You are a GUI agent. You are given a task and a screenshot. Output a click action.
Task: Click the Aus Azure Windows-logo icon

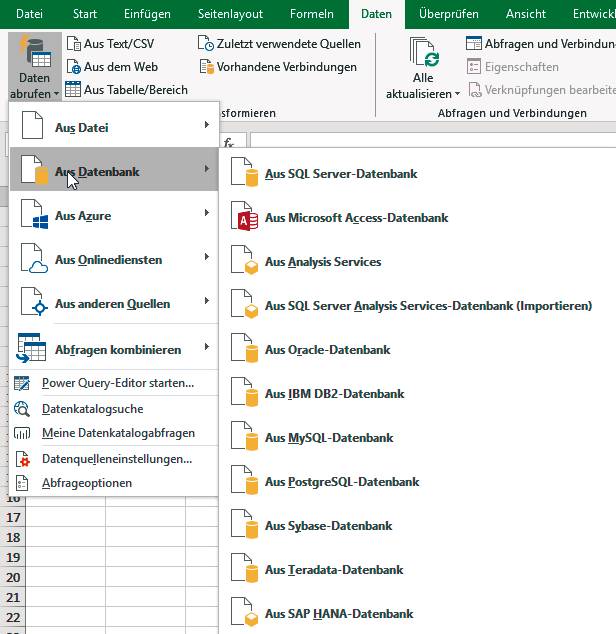[x=34, y=214]
